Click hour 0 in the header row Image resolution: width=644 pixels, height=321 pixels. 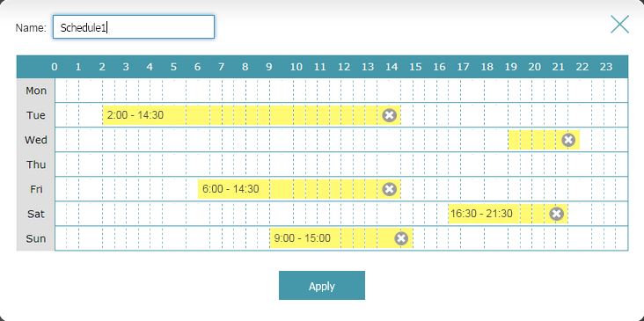[x=55, y=67]
